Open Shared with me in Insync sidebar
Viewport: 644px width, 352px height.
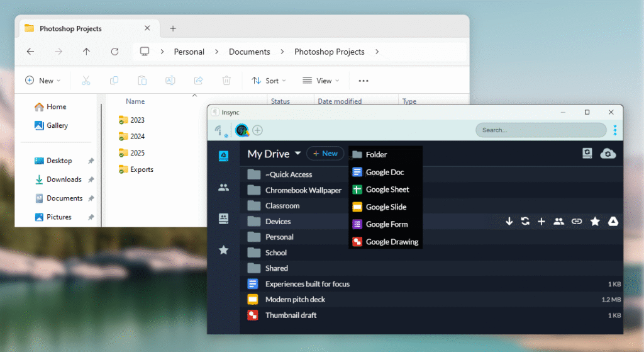pyautogui.click(x=223, y=187)
